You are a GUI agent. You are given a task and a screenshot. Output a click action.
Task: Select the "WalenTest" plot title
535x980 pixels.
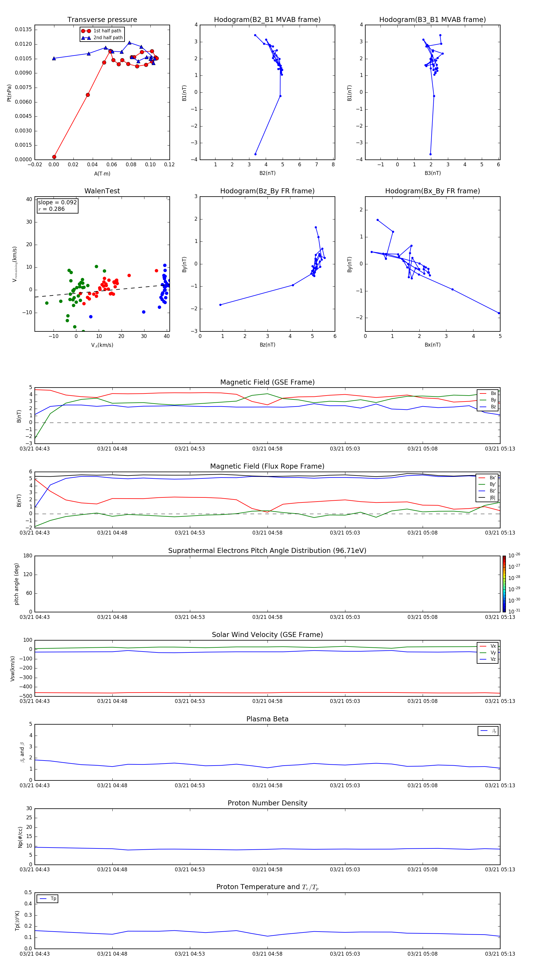(102, 191)
